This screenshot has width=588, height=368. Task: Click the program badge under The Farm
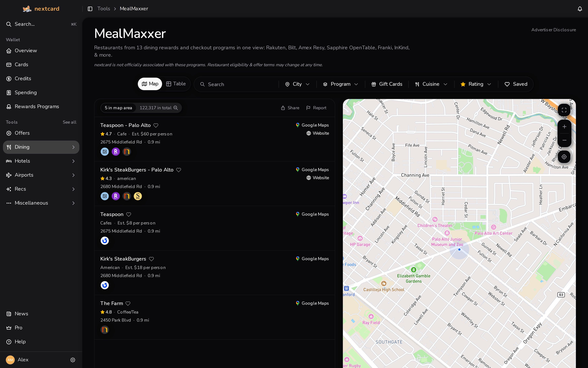click(x=105, y=330)
